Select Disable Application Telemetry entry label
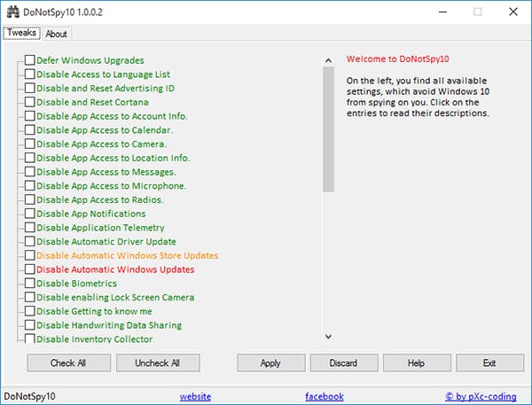Screen dimensions: 532x405 pyautogui.click(x=100, y=228)
